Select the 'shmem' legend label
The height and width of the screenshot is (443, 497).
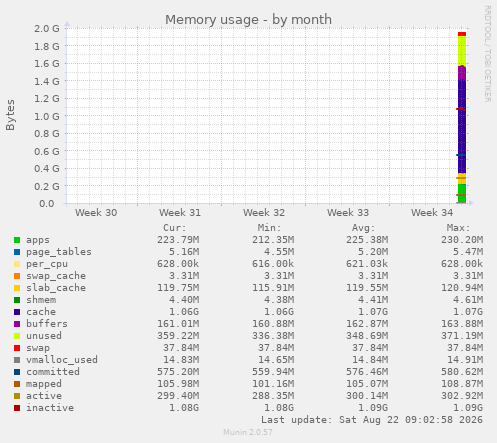tap(41, 300)
